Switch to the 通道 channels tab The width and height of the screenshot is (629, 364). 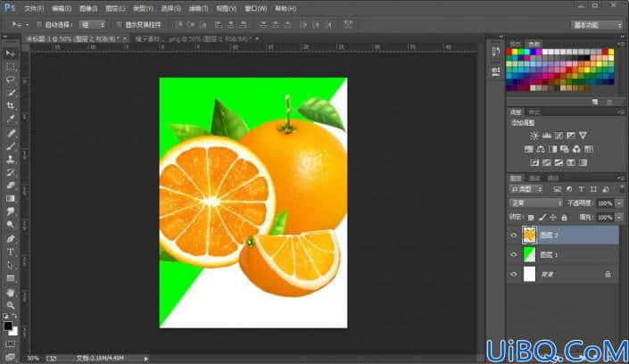[534, 178]
